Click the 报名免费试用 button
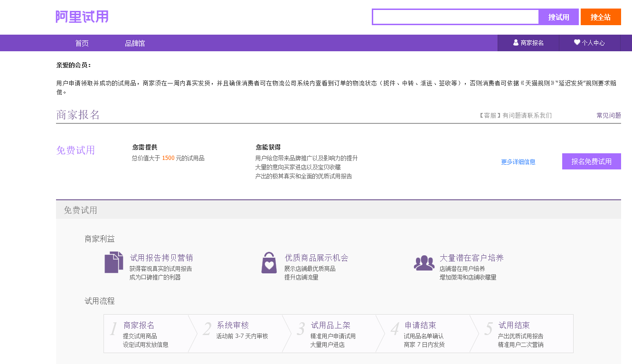Image resolution: width=632 pixels, height=364 pixels. (x=592, y=161)
